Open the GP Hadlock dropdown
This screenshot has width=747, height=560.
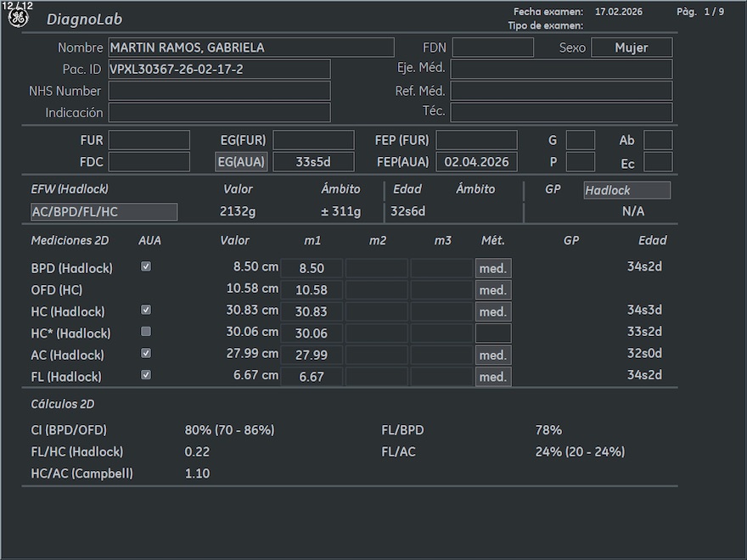tap(626, 191)
